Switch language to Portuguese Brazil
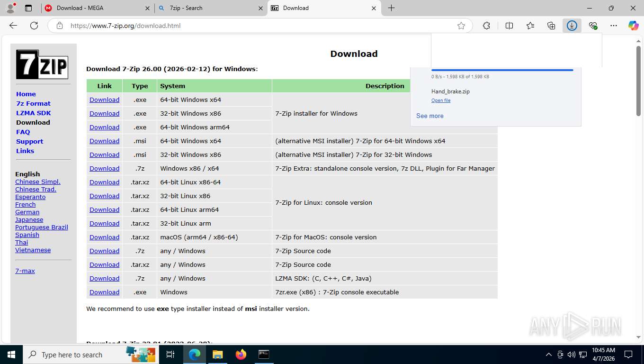The width and height of the screenshot is (644, 364). click(42, 227)
